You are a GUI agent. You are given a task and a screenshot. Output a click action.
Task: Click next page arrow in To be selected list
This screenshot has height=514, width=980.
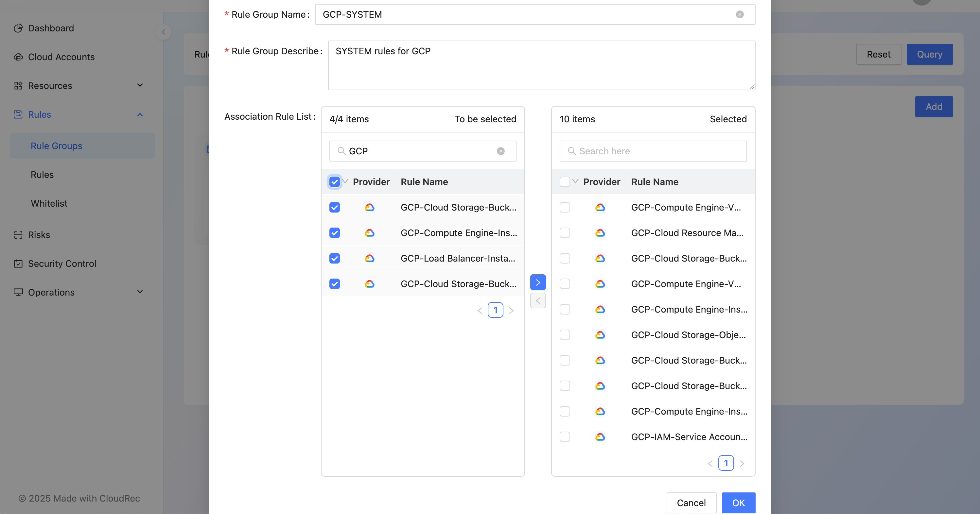tap(511, 310)
